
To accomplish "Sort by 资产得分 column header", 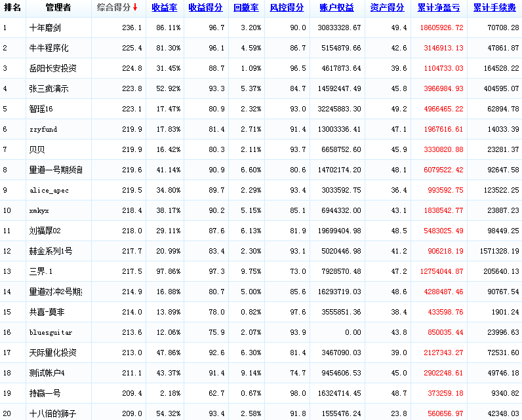I will 387,8.
